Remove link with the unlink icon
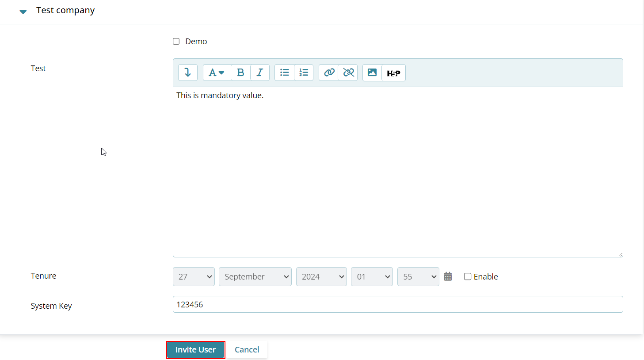The image size is (644, 360). point(348,73)
